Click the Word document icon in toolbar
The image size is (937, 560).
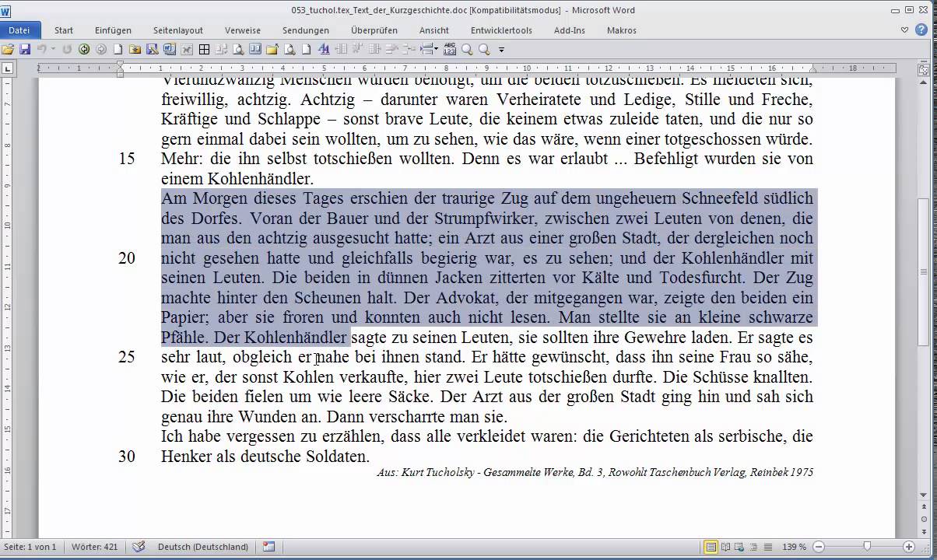(169, 49)
